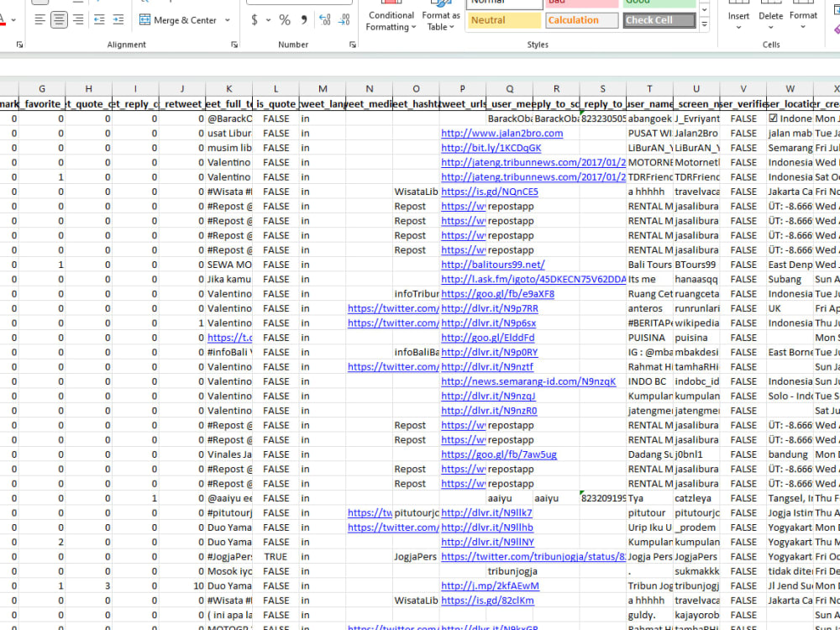Apply percent style formatting
The image size is (840, 630).
(x=285, y=20)
